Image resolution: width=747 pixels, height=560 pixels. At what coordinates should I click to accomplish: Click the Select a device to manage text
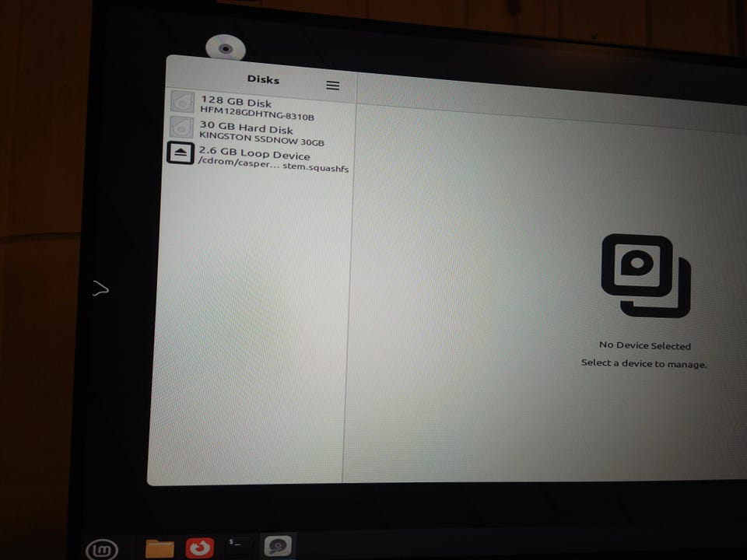644,363
